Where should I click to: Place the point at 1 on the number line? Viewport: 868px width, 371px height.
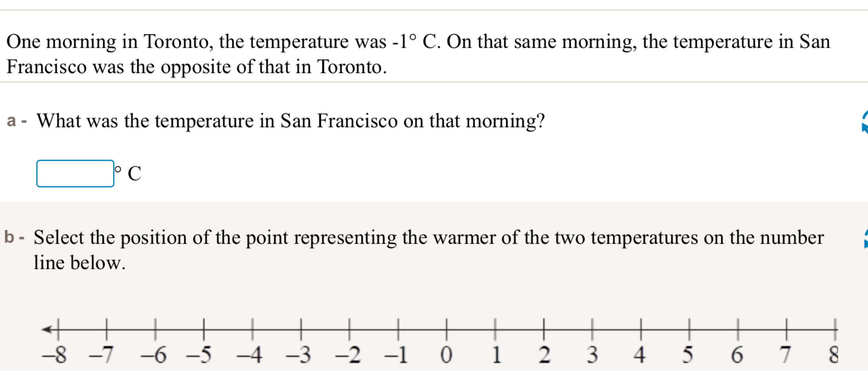495,330
